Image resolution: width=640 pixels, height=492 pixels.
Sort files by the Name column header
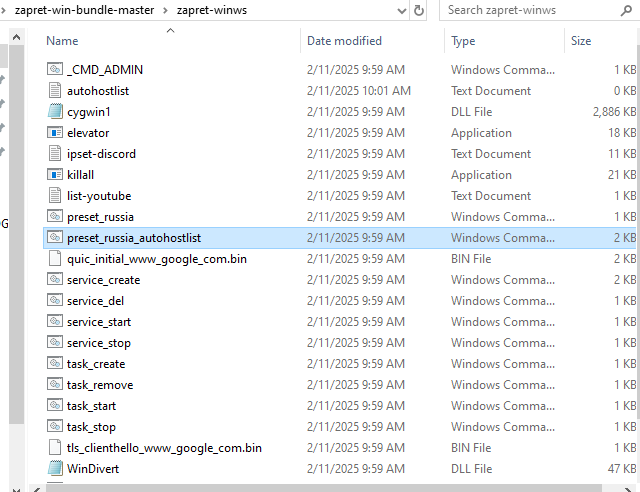(62, 41)
